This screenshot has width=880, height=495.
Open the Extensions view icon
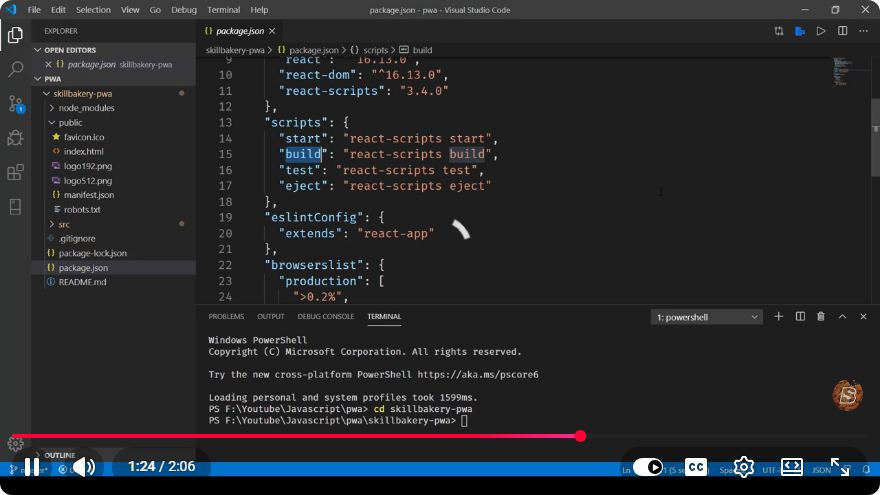[15, 172]
